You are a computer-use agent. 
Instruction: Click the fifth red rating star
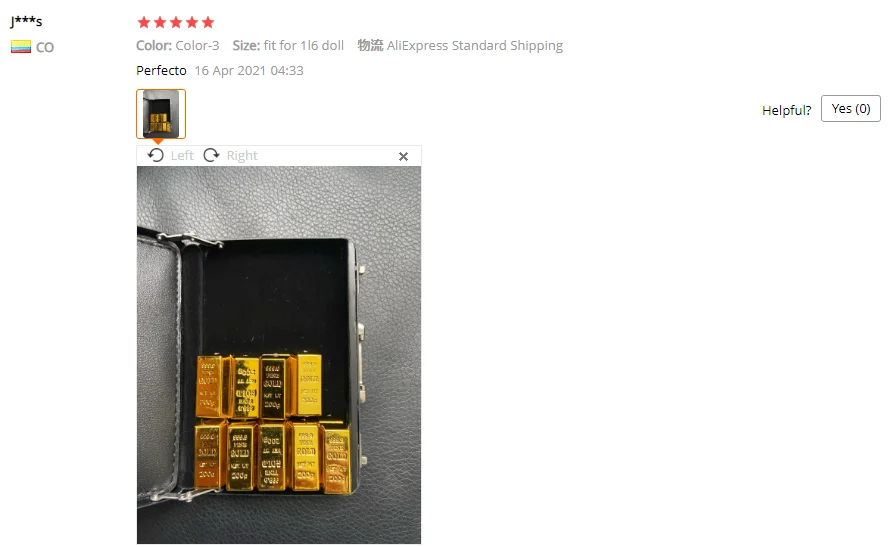coord(208,22)
